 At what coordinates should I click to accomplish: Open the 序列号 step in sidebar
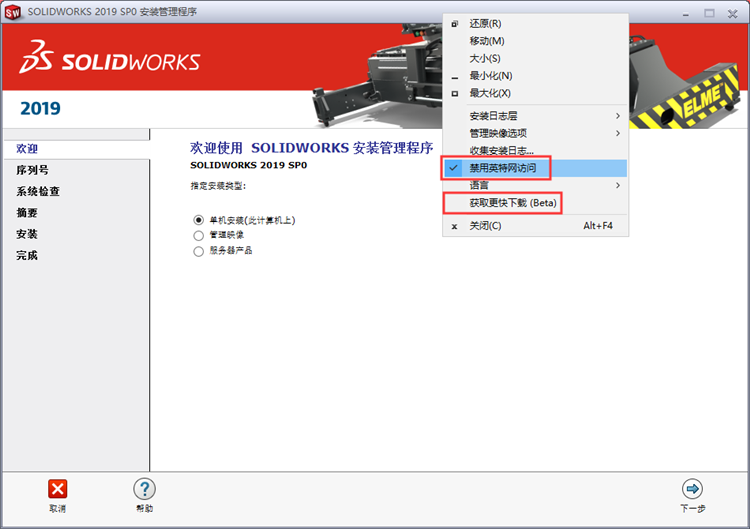33,170
